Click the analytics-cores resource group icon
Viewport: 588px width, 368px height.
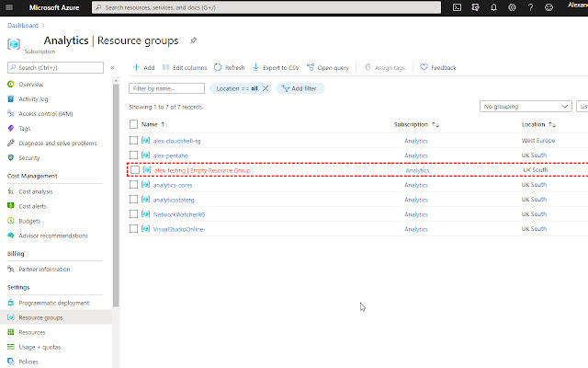145,185
